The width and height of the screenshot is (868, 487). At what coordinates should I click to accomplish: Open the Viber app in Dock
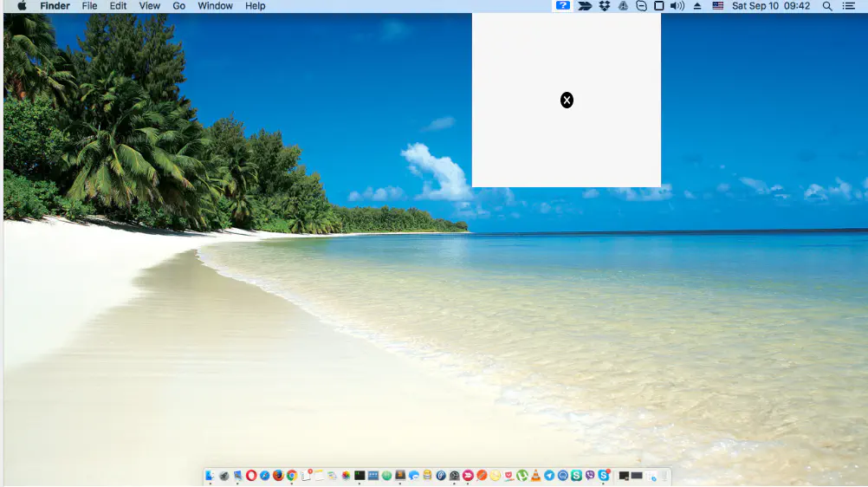pyautogui.click(x=590, y=476)
